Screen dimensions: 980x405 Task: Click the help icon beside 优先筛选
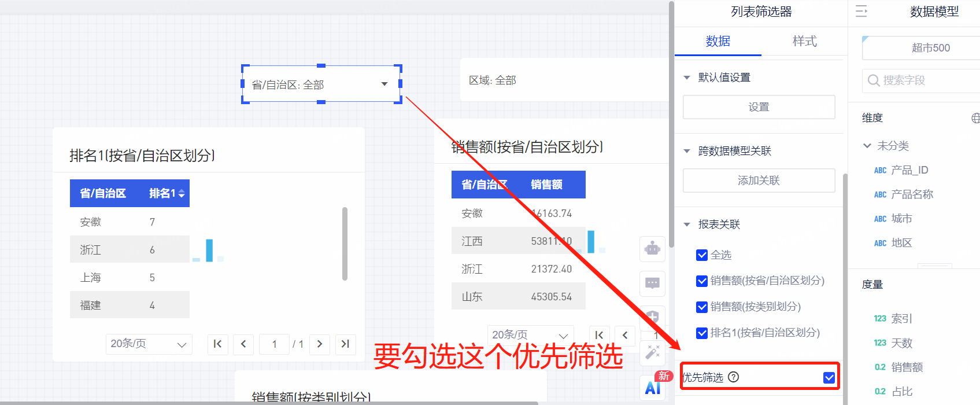click(x=733, y=377)
